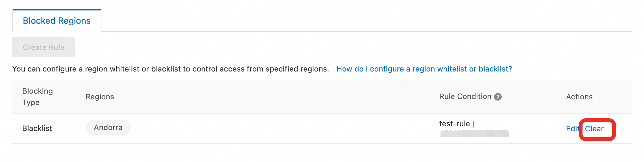Select the Andorra region tag
This screenshot has height=162, width=644.
tap(108, 128)
